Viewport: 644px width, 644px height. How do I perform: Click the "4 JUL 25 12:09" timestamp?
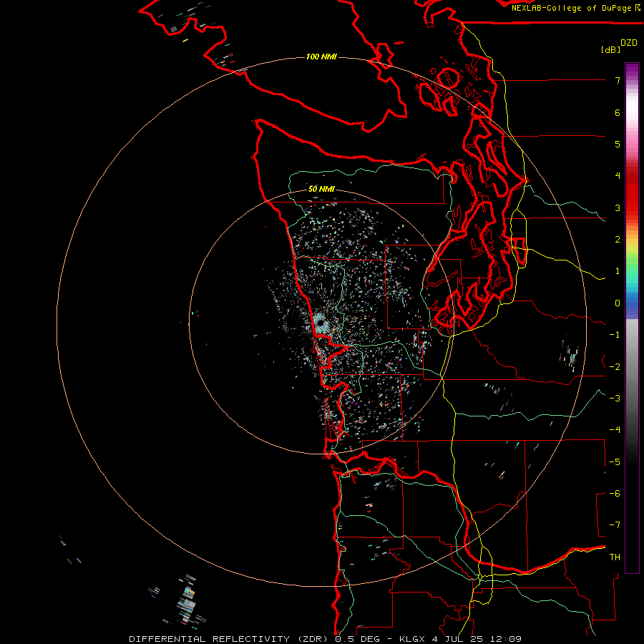pyautogui.click(x=477, y=639)
